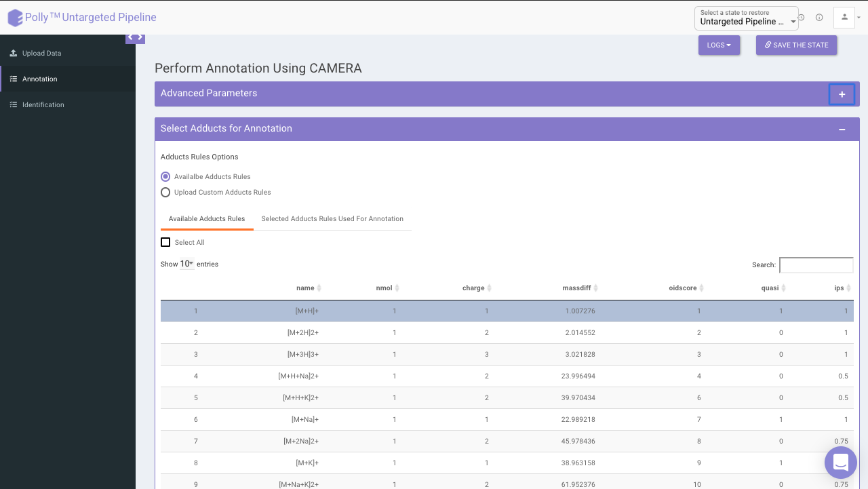Click the Advanced Parameters header bar
Image resolution: width=868 pixels, height=489 pixels.
pos(507,94)
